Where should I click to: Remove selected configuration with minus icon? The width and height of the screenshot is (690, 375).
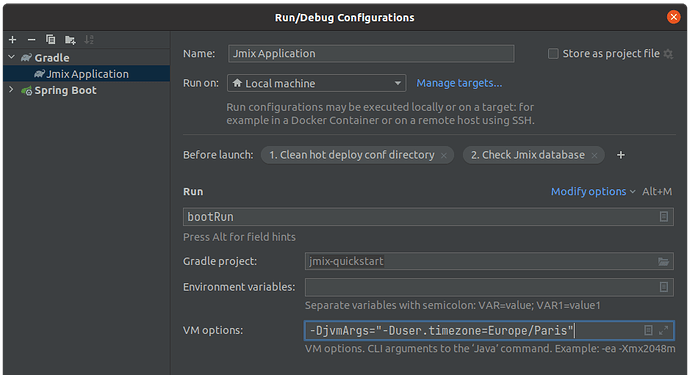[x=31, y=40]
